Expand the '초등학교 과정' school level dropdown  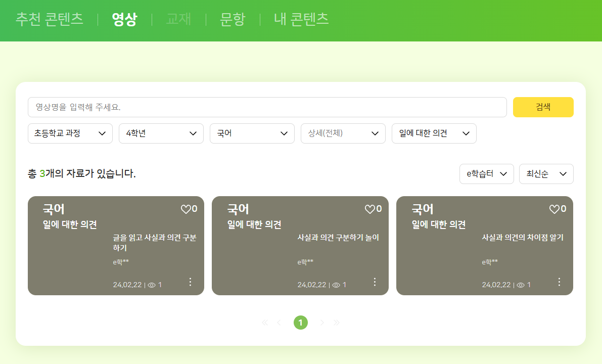coord(70,133)
